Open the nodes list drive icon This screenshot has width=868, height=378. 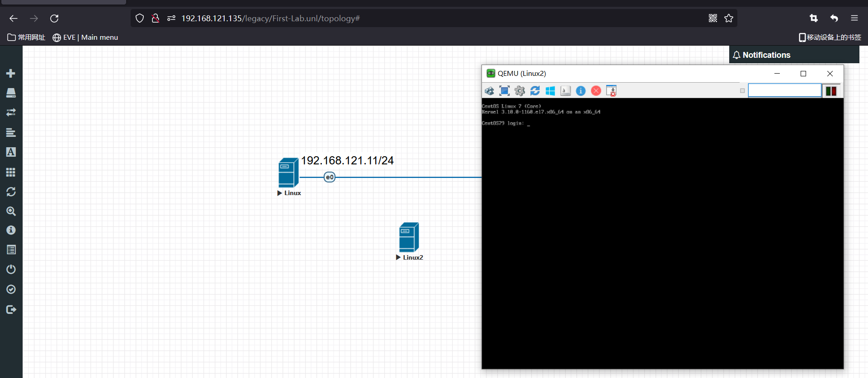pyautogui.click(x=11, y=93)
